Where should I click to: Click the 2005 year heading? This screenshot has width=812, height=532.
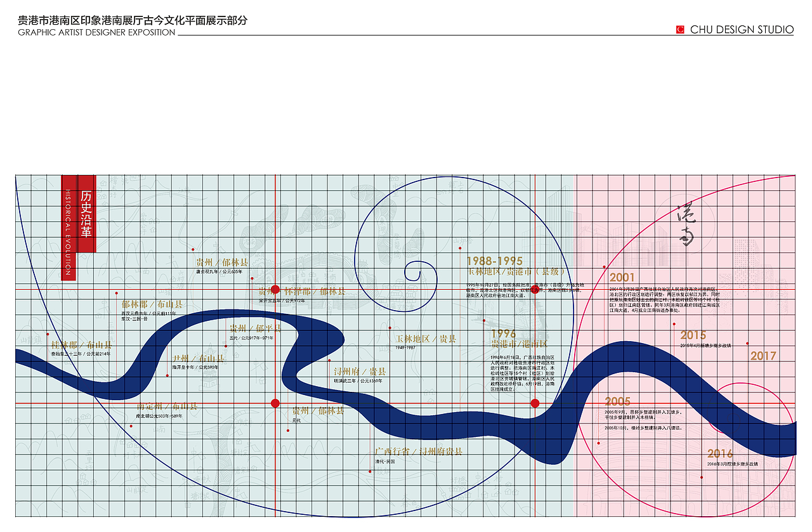pos(618,401)
